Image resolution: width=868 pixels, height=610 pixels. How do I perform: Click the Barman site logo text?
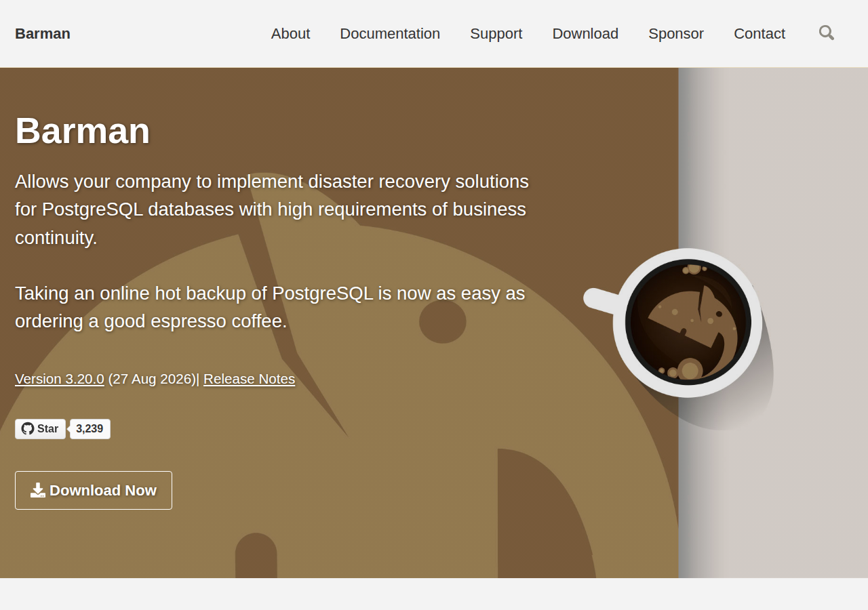43,33
